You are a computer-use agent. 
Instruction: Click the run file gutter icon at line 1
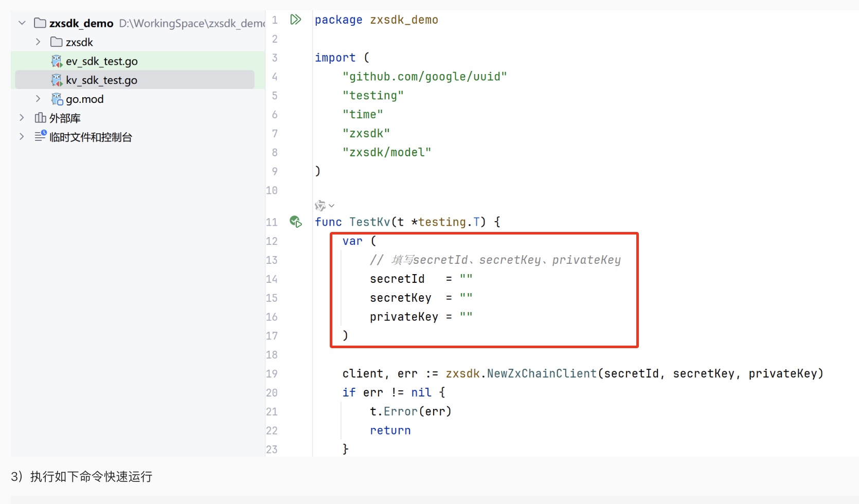pos(295,20)
